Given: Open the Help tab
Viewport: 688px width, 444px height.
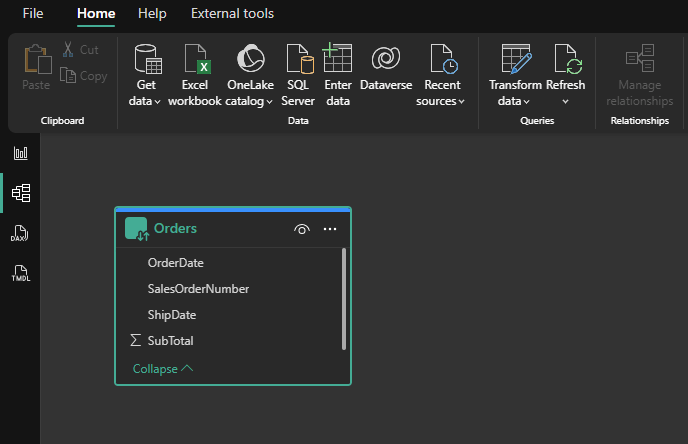Looking at the screenshot, I should point(152,14).
